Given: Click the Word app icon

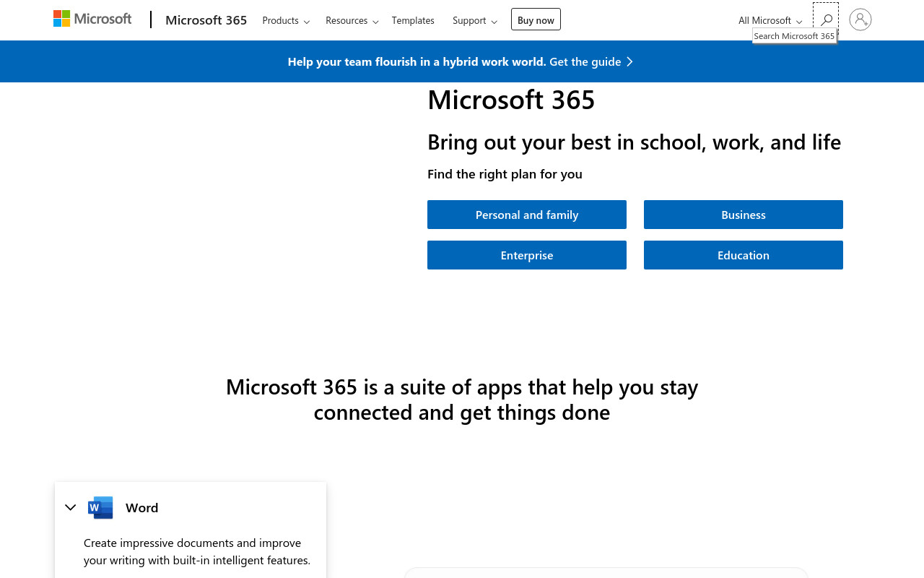Looking at the screenshot, I should click(x=100, y=507).
